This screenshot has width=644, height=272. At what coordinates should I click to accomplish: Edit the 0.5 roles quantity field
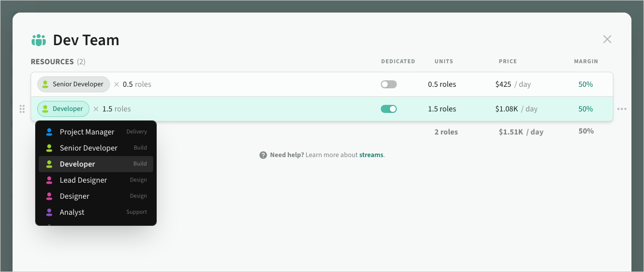137,84
